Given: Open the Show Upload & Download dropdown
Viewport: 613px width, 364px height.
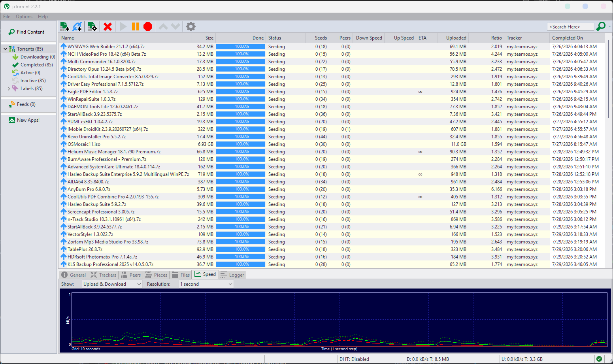Looking at the screenshot, I should (112, 284).
